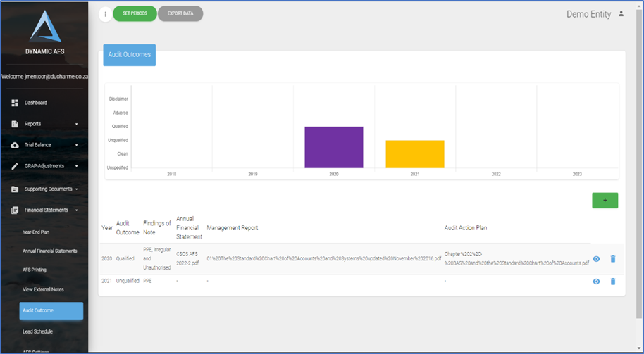Click the Findings of Note column header
Screen dimensions: 644x354
(157, 228)
